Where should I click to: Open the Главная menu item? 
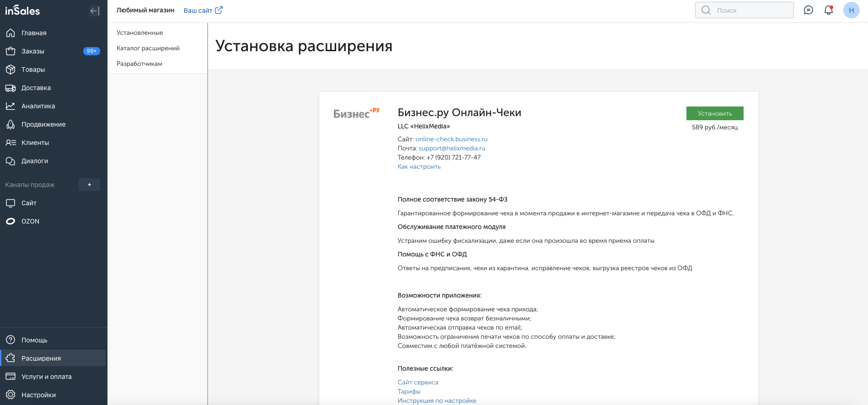pyautogui.click(x=53, y=33)
